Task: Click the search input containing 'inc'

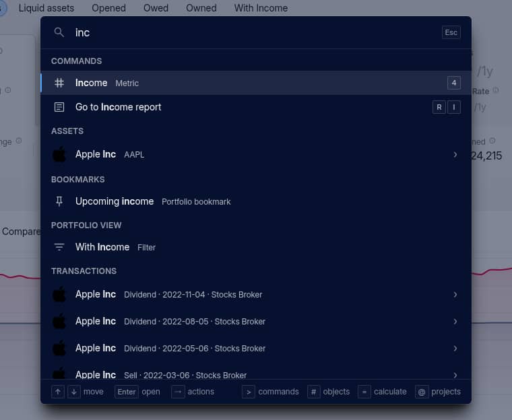Action: [255, 32]
